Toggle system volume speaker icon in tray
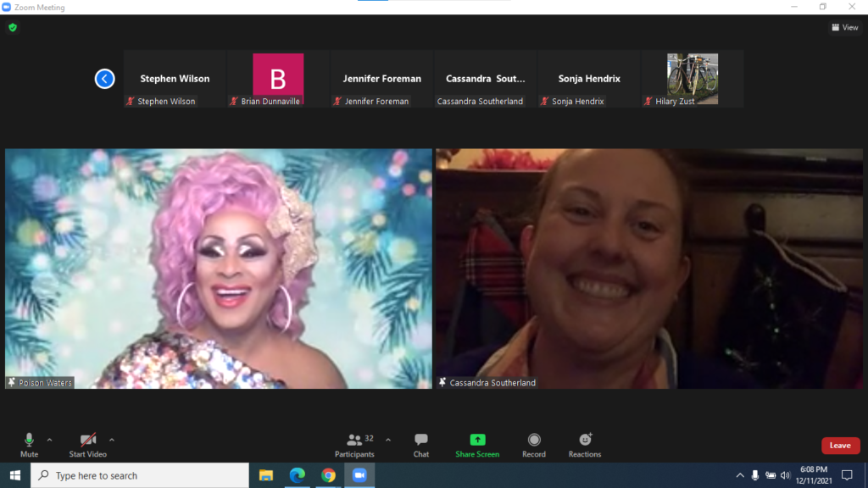The image size is (868, 488). 785,475
